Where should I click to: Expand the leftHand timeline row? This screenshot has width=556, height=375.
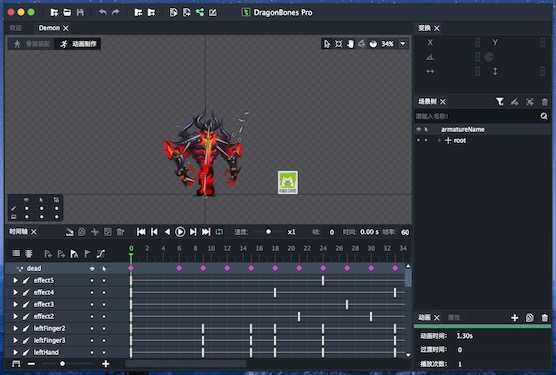15,352
